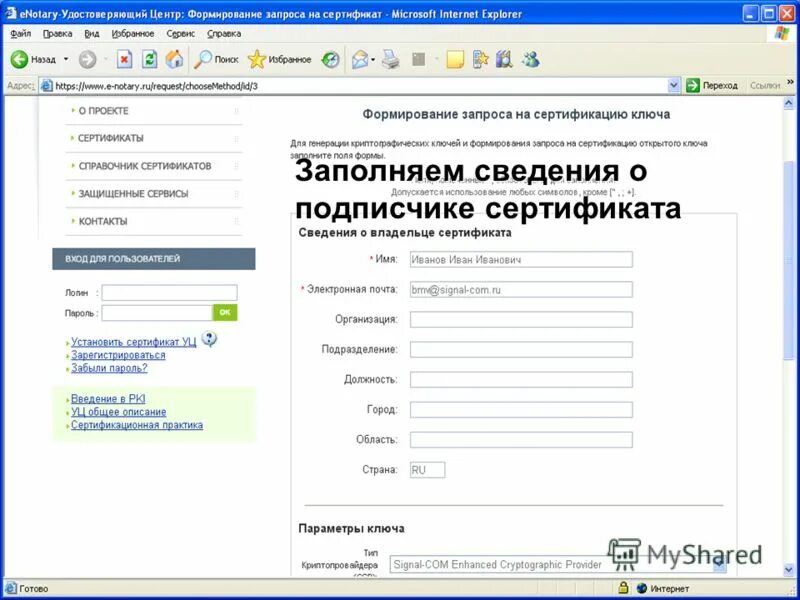Click the Интернет zone icon in status bar
Image resolution: width=800 pixels, height=600 pixels.
point(641,587)
